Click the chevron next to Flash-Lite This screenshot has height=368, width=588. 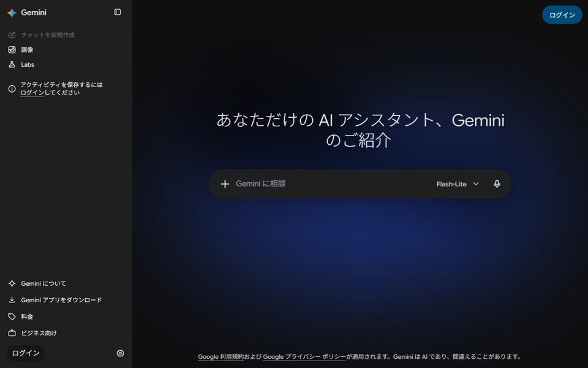tap(476, 184)
